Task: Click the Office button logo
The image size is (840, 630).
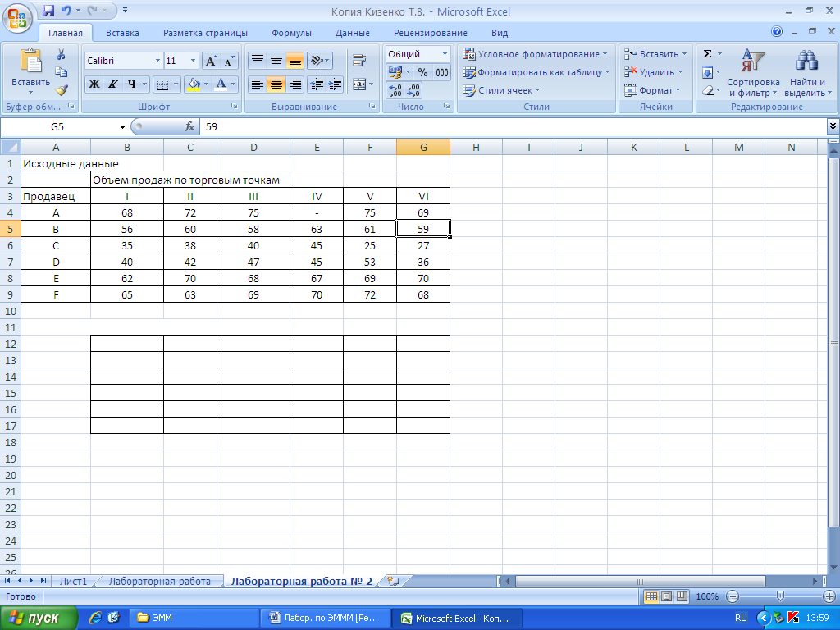Action: click(x=17, y=17)
